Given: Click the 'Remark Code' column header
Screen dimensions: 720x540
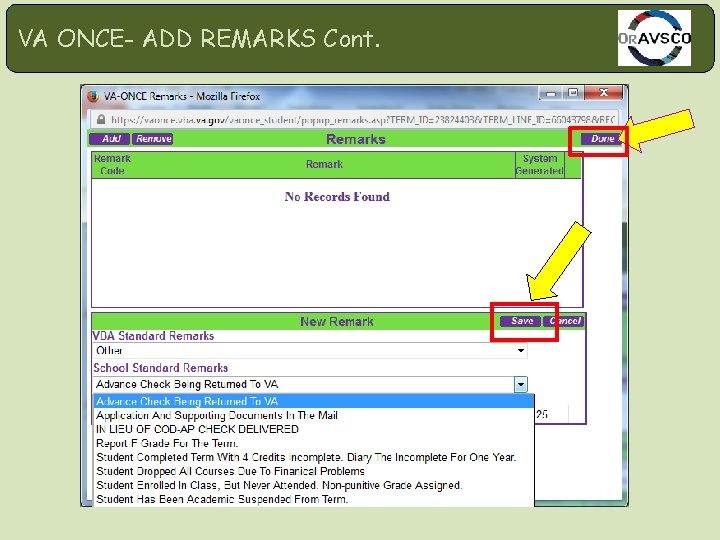Looking at the screenshot, I should coord(112,164).
